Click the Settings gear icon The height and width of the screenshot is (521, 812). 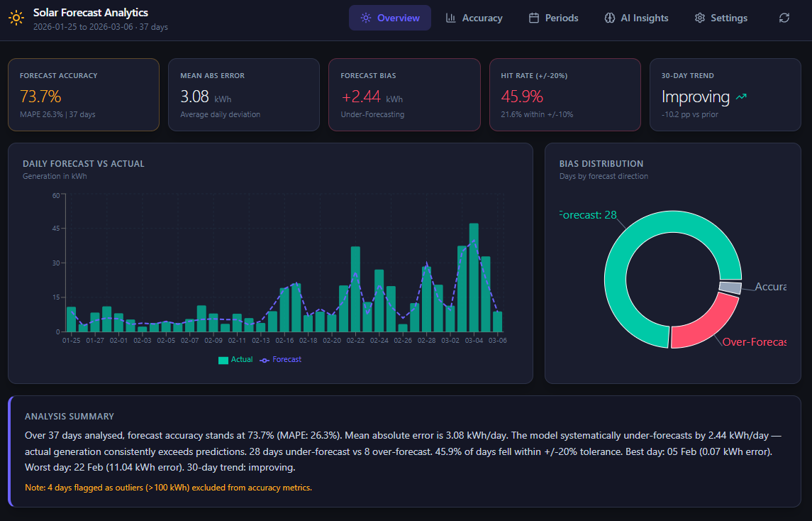[x=700, y=18]
